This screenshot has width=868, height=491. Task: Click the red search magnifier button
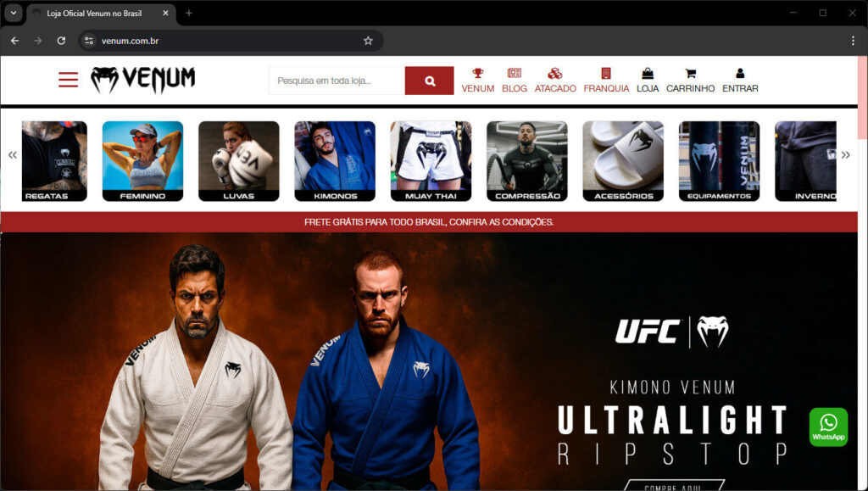(430, 81)
